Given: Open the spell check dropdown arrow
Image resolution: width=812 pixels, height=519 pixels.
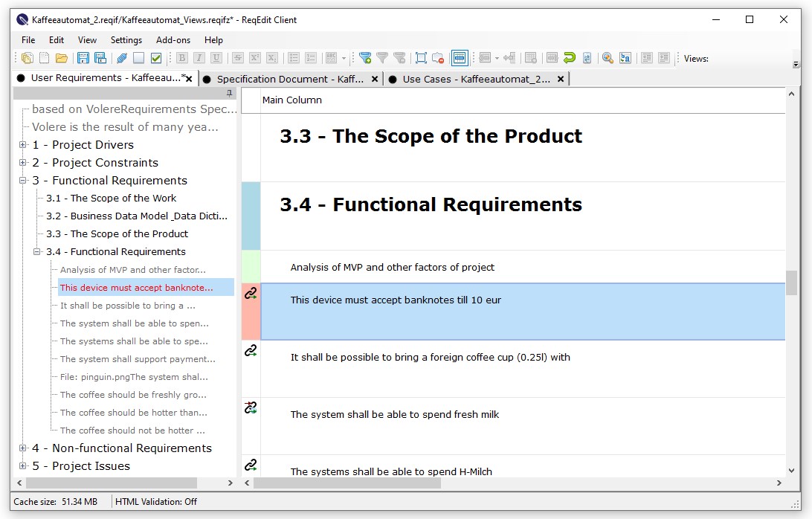Looking at the screenshot, I should [x=345, y=57].
